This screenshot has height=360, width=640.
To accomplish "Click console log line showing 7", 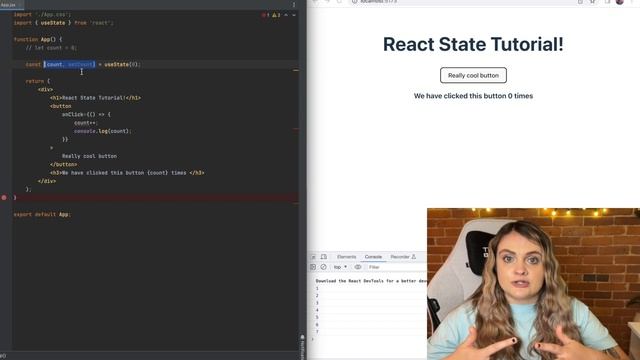I will pos(317,332).
